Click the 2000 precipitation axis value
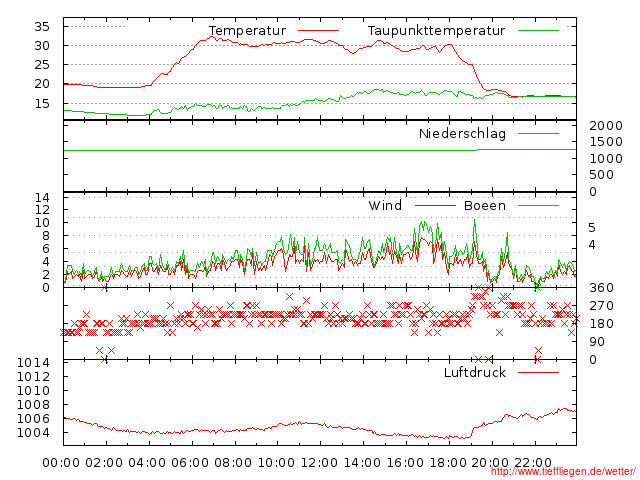The width and height of the screenshot is (640, 480). (606, 126)
